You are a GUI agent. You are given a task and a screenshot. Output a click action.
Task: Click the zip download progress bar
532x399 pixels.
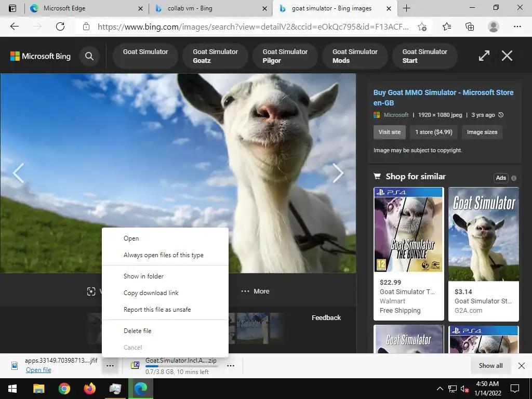pyautogui.click(x=181, y=366)
